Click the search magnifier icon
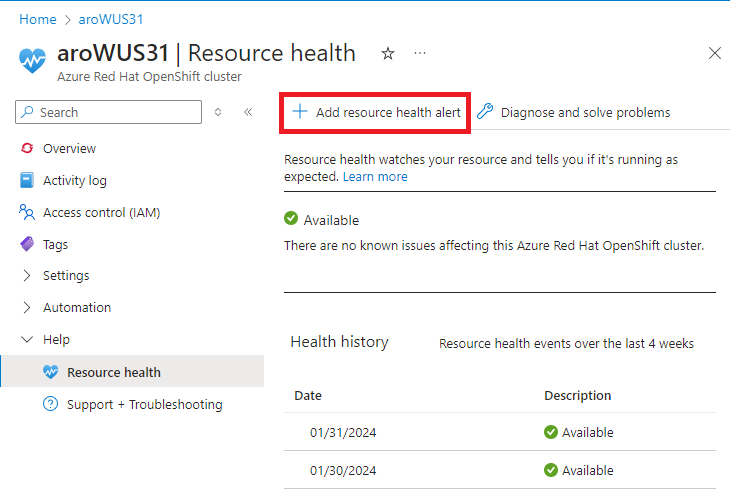730x490 pixels. pos(27,112)
